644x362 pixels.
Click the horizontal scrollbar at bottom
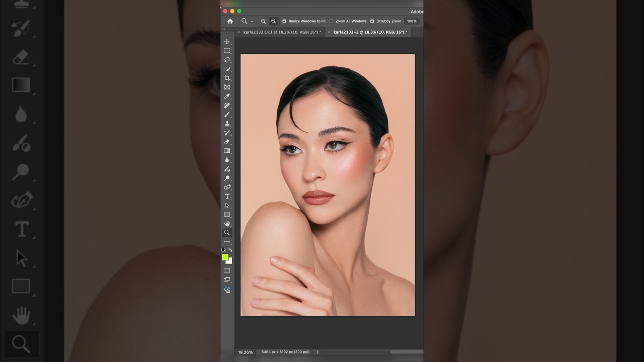[407, 352]
